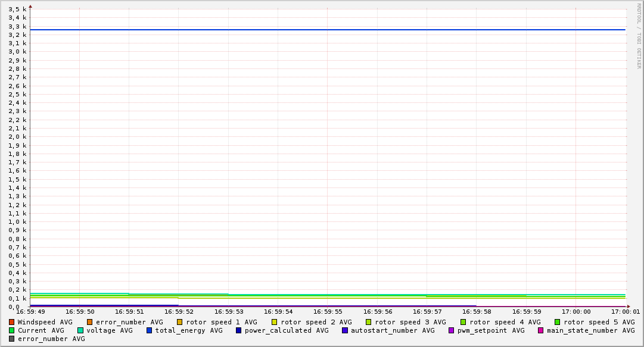The image size is (644, 347).
Task: Select the rotor speed 2 AVG legend label
Action: coord(316,322)
